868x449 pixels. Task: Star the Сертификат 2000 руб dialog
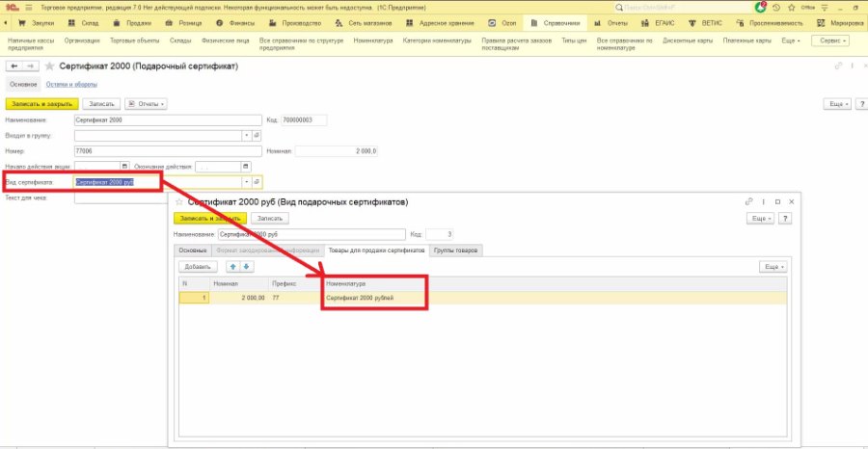point(178,201)
